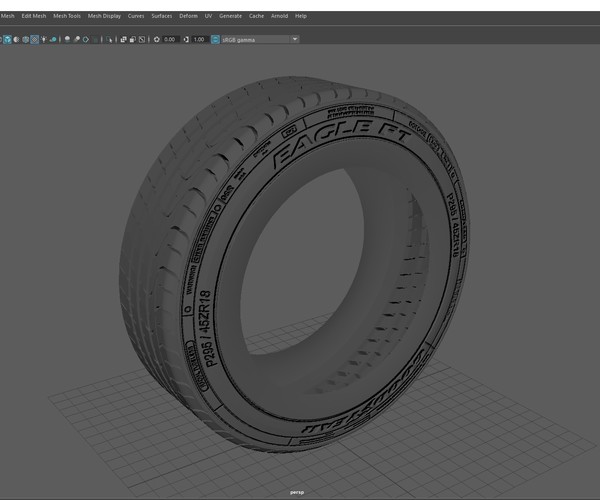
Task: Toggle Textured display icon
Action: (34, 39)
